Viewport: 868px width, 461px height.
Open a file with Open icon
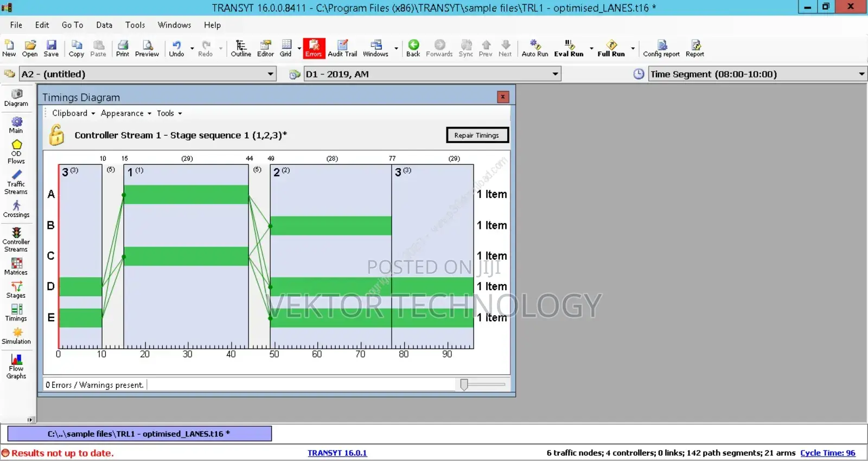[x=30, y=48]
